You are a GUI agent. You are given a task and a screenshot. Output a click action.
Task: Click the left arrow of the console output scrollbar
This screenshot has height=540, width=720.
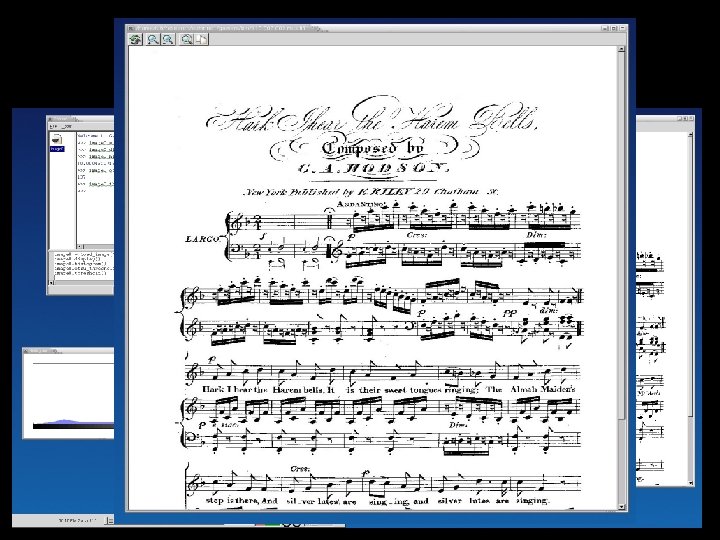pos(80,247)
